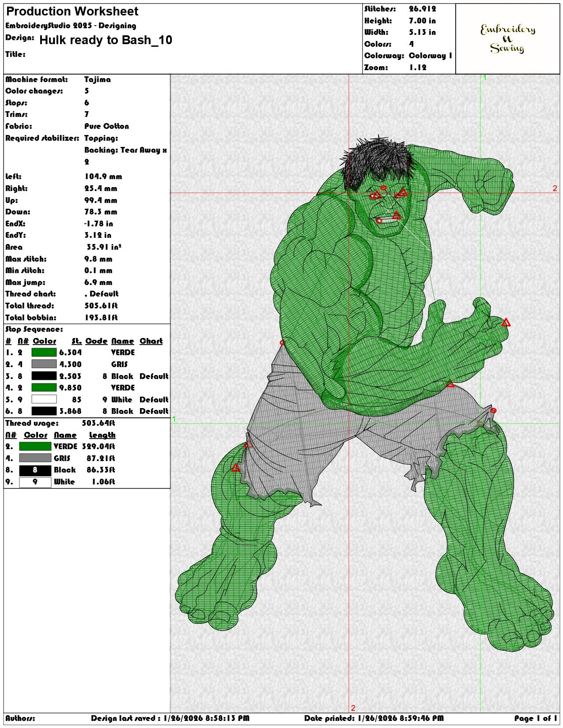Click the thread usage total 503.64ft
The image size is (563, 728).
coord(99,423)
